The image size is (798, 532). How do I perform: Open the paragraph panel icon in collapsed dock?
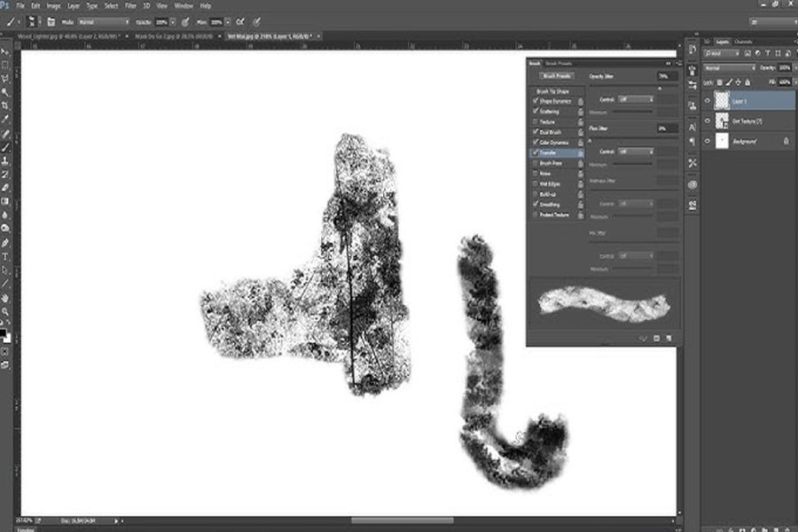692,142
